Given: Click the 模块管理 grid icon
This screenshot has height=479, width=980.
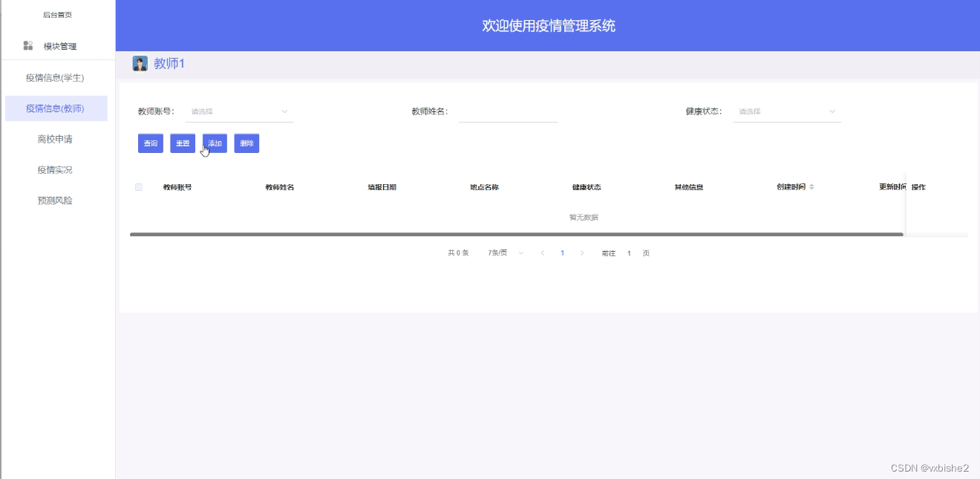Looking at the screenshot, I should [28, 46].
